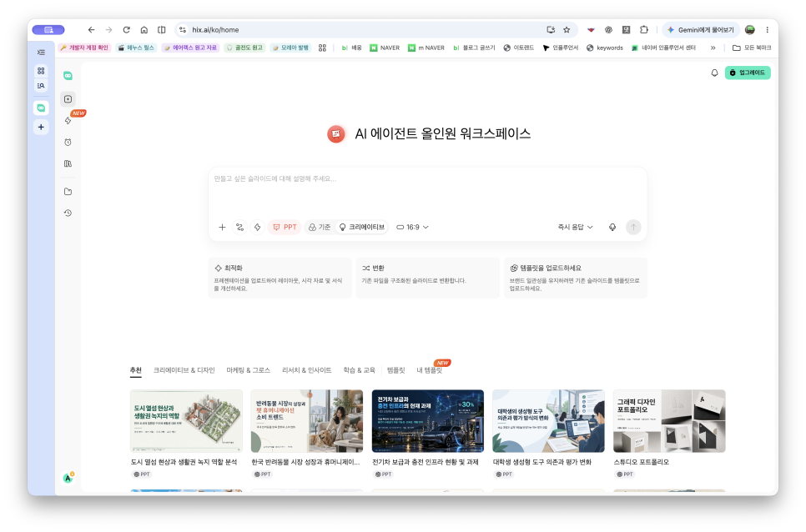Start voice input with microphone icon
The image size is (806, 532).
[612, 227]
